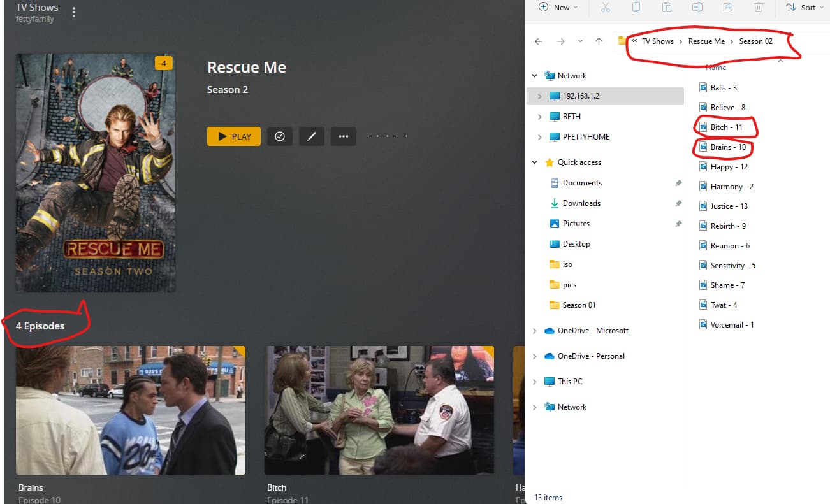Click the Bitch episode title below its thumbnail

pyautogui.click(x=277, y=487)
